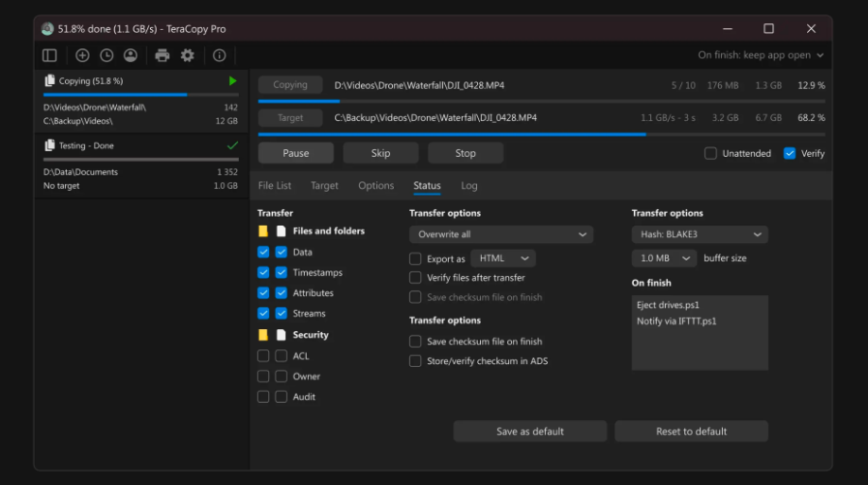Open the Overwrite all dropdown
Screen dimensions: 868x485
[501, 234]
